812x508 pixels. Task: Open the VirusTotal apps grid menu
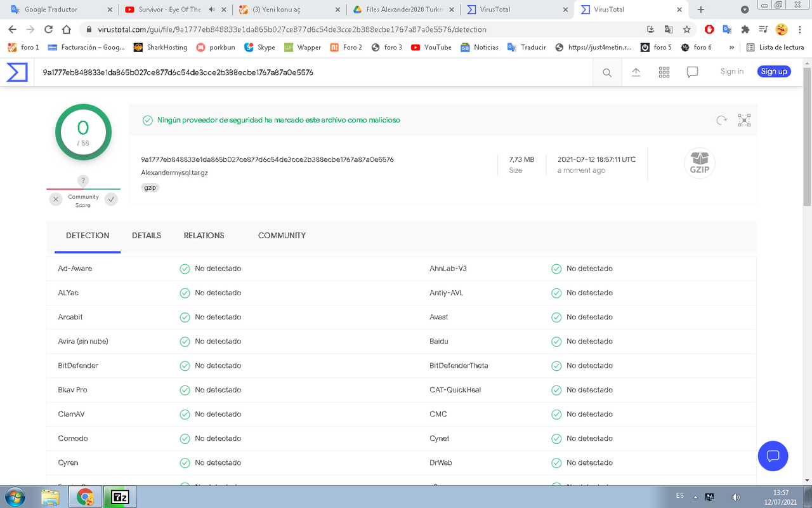664,72
